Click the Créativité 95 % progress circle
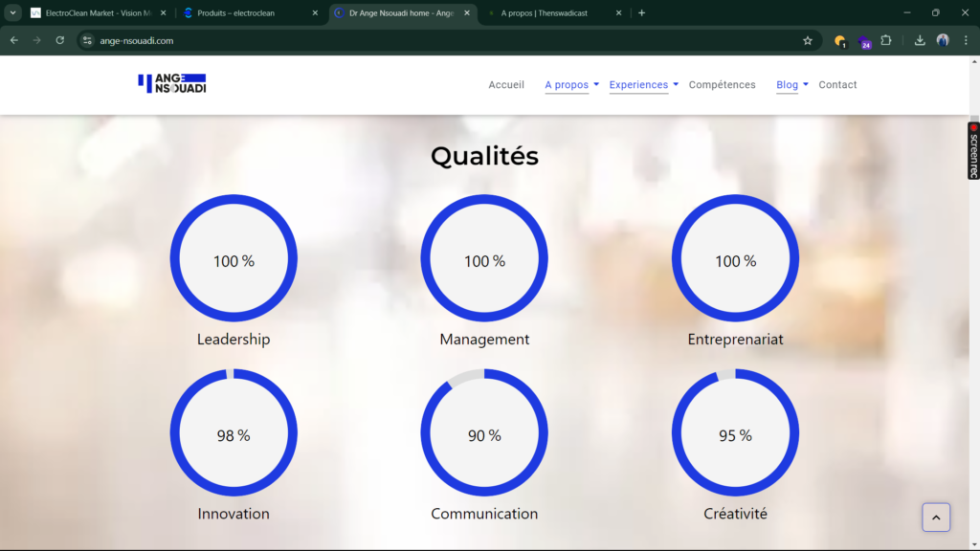This screenshot has width=980, height=551. 735,433
